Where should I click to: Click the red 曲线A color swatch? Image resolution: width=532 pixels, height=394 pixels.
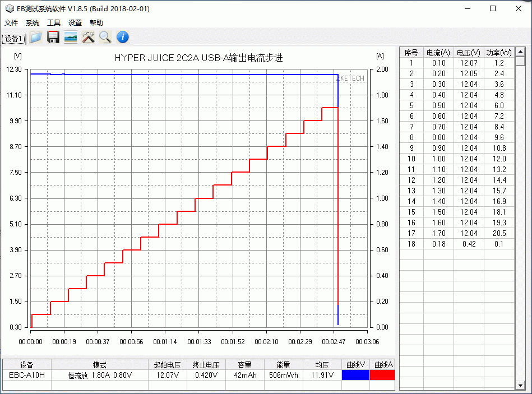coord(382,375)
